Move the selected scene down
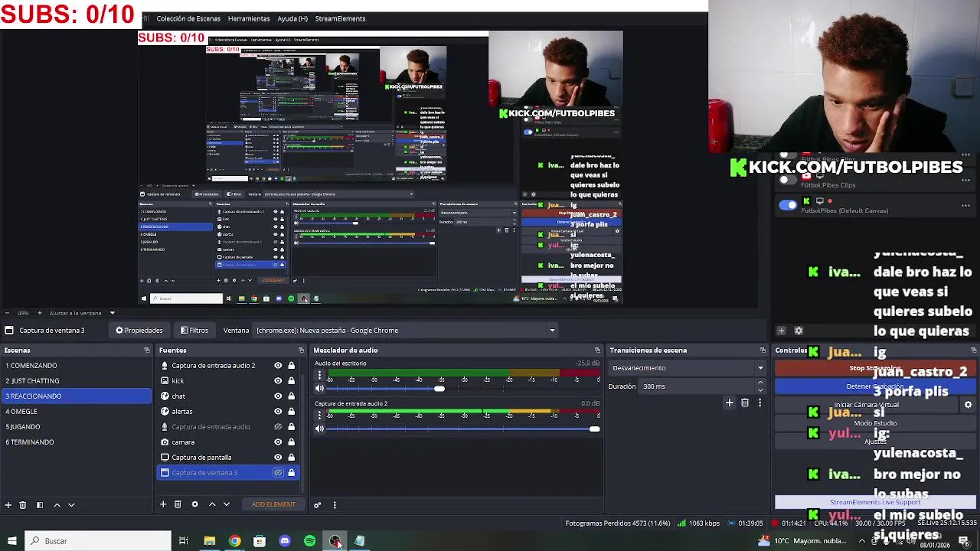This screenshot has height=551, width=980. pyautogui.click(x=71, y=505)
